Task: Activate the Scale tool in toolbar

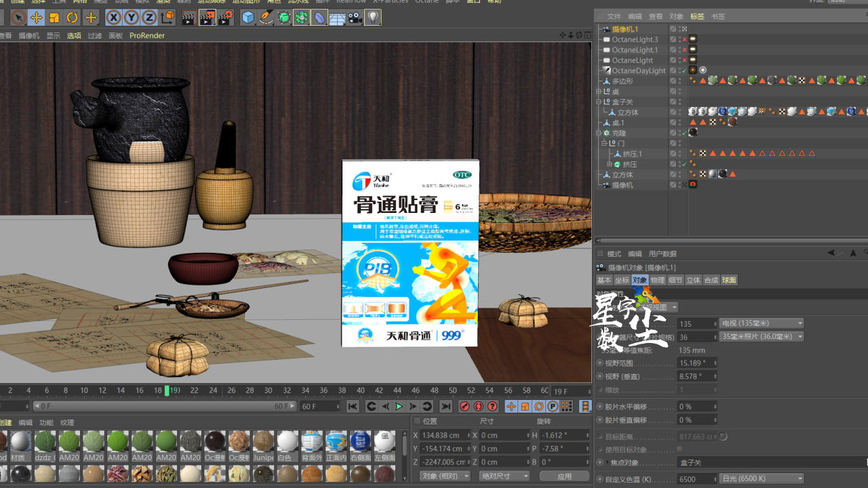Action: click(54, 18)
